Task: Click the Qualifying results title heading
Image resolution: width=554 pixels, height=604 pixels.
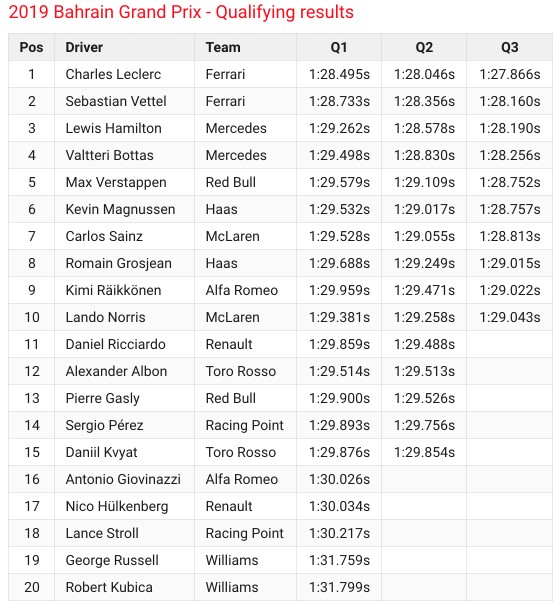Action: pyautogui.click(x=181, y=12)
